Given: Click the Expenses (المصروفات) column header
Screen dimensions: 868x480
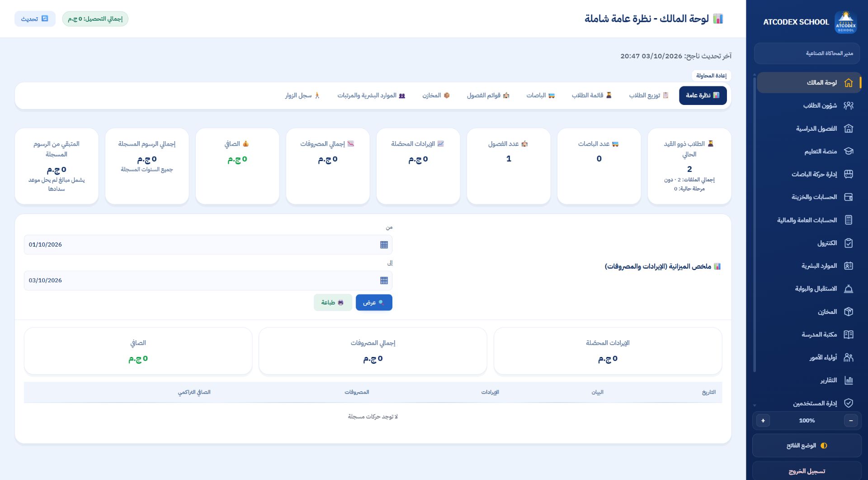Looking at the screenshot, I should point(357,392).
